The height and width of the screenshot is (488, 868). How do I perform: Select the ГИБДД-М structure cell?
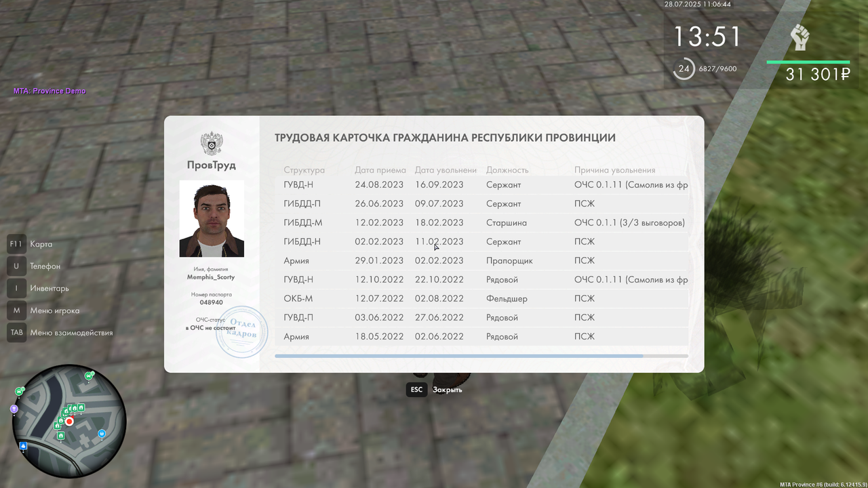coord(303,223)
